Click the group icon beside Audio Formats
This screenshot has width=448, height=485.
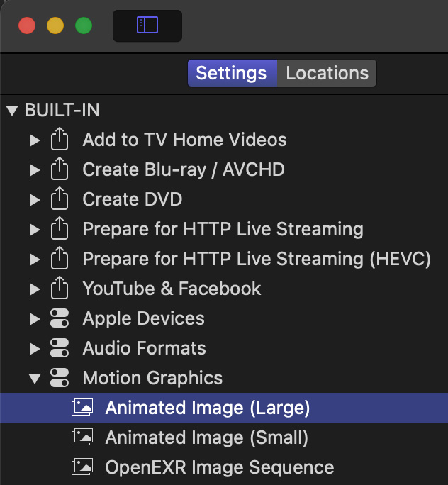pyautogui.click(x=60, y=349)
